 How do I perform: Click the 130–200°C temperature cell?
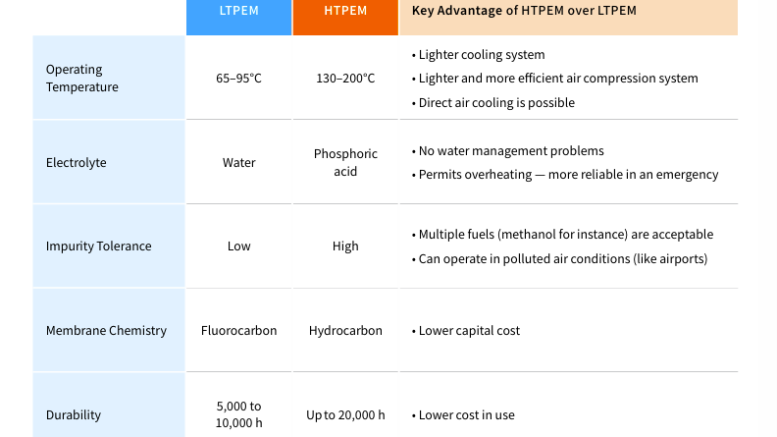point(345,78)
